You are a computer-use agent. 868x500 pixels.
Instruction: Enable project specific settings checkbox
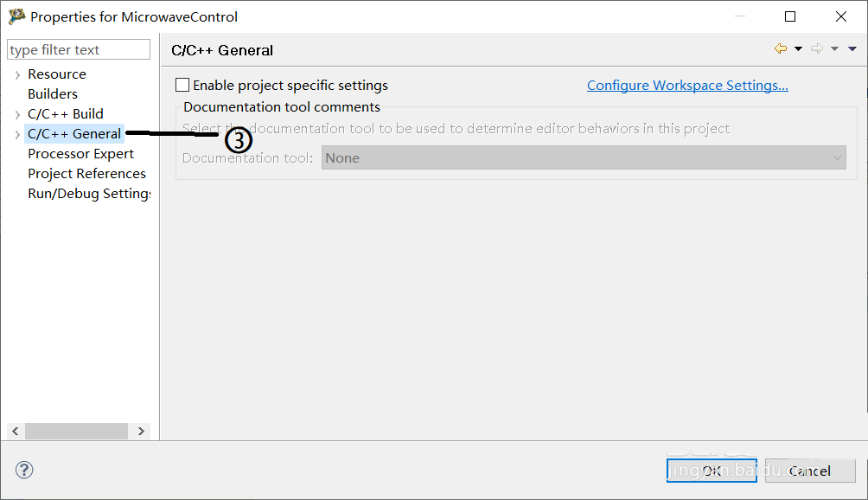pyautogui.click(x=182, y=85)
